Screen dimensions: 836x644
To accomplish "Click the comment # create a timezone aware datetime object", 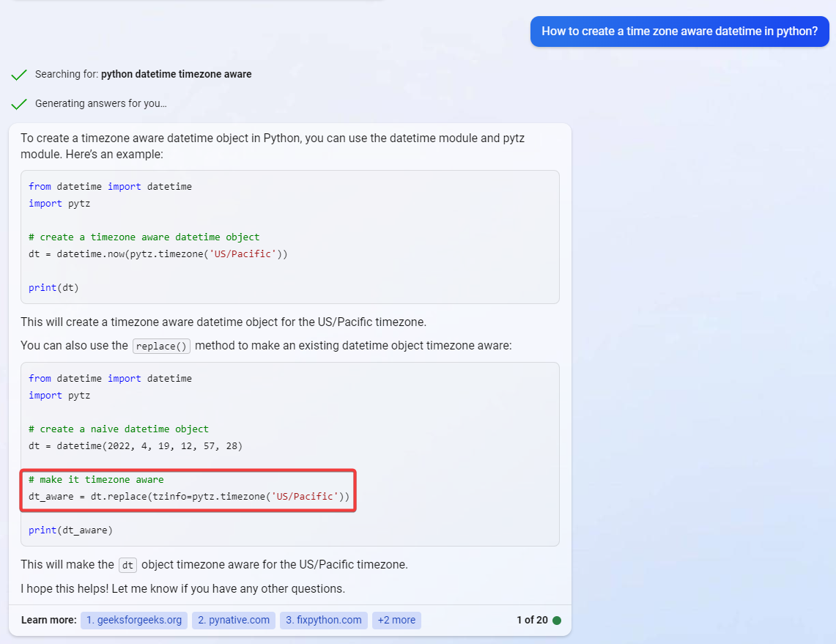I will 144,237.
